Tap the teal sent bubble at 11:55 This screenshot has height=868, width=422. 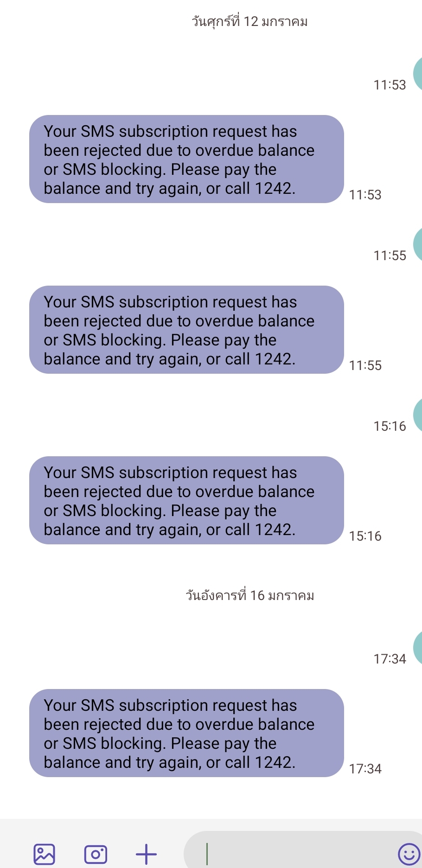[418, 244]
